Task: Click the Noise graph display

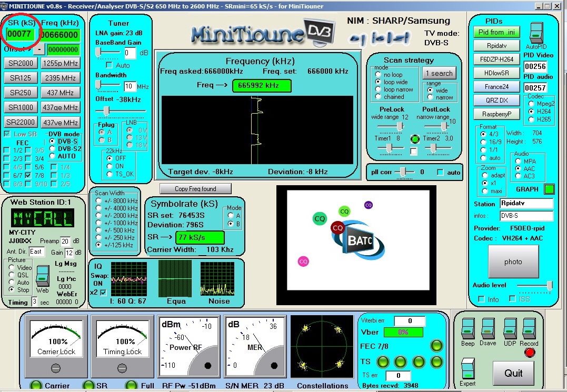Action: pyautogui.click(x=217, y=278)
